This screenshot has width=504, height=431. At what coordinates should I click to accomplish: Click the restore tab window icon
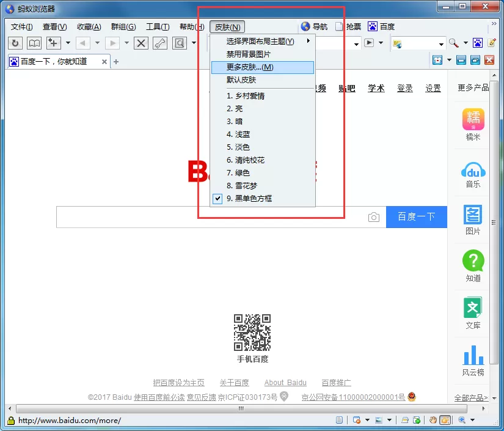click(x=475, y=60)
